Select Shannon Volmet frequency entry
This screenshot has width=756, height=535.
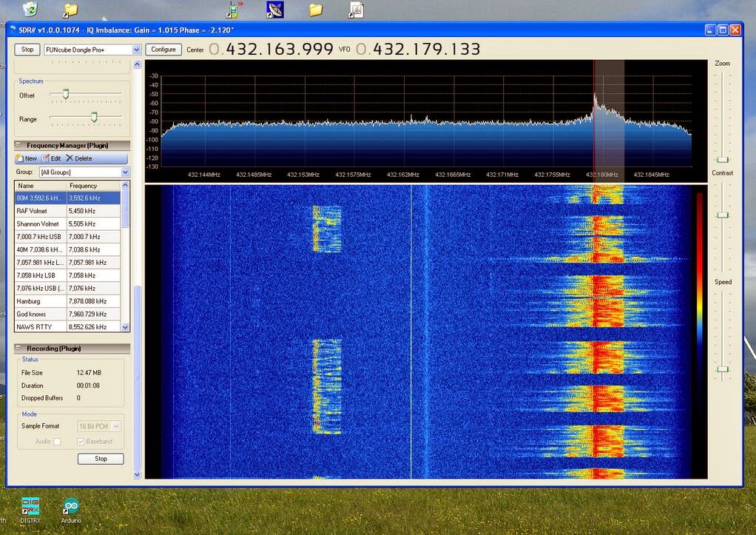tap(67, 223)
